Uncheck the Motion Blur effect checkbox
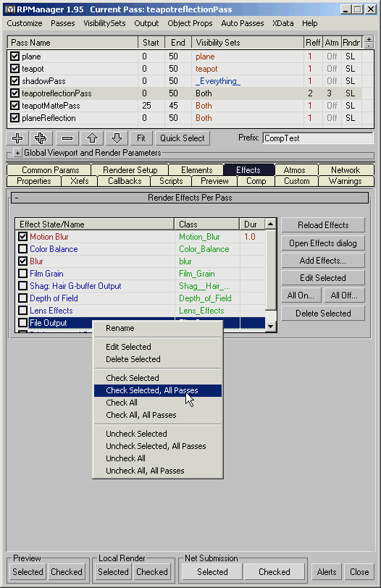The height and width of the screenshot is (588, 381). pyautogui.click(x=23, y=237)
